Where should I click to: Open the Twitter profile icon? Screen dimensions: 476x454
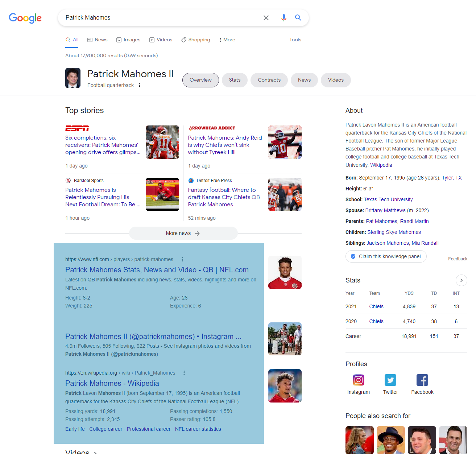pos(390,380)
